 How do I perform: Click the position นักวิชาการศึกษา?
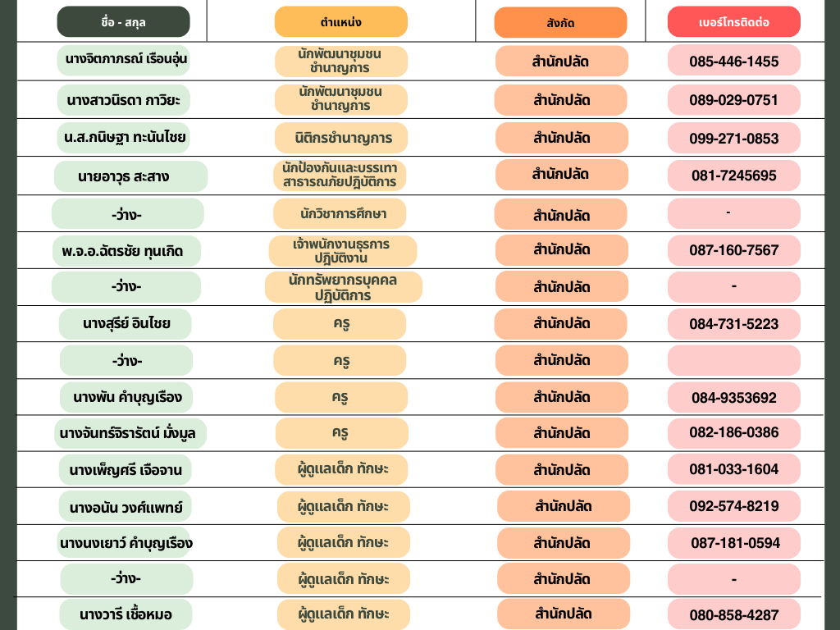[342, 214]
